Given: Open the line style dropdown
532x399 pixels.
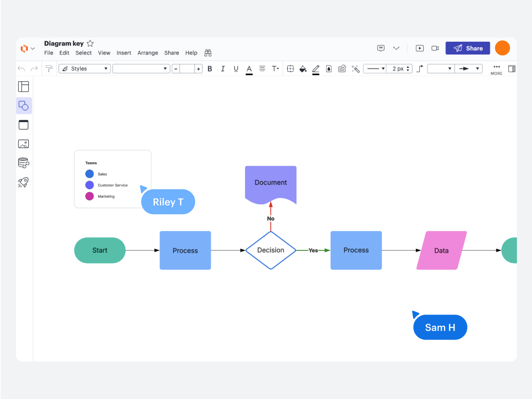Looking at the screenshot, I should point(376,69).
